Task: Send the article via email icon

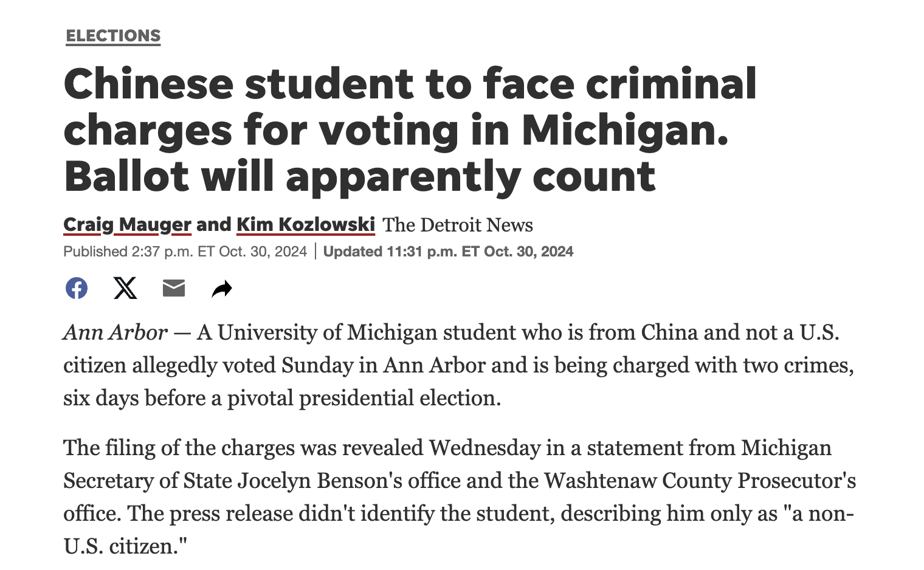Action: (x=174, y=288)
